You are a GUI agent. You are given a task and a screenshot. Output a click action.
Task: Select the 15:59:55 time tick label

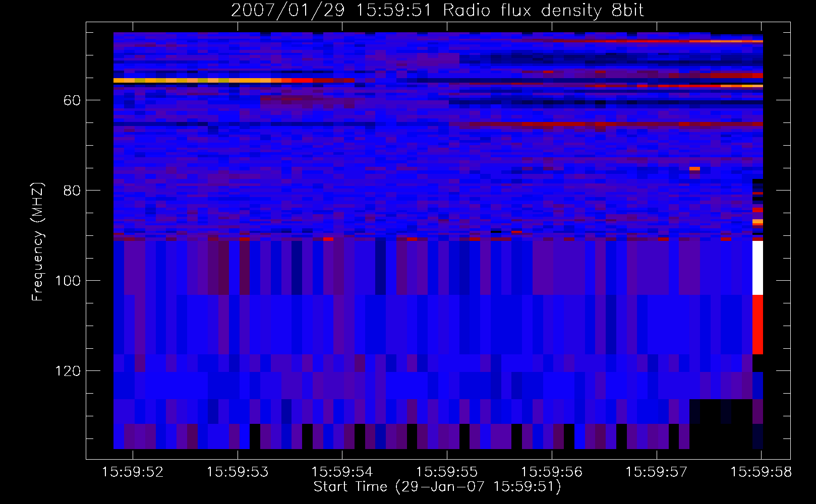tap(447, 472)
